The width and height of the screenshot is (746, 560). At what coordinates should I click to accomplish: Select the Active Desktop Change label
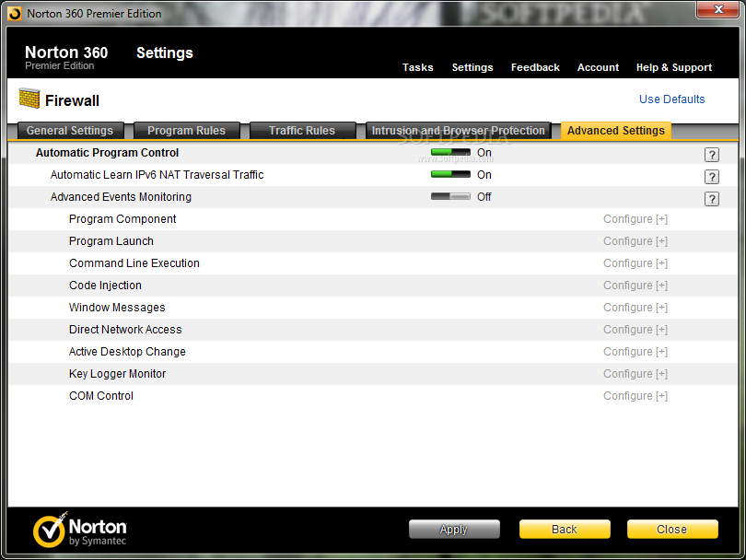coord(127,352)
